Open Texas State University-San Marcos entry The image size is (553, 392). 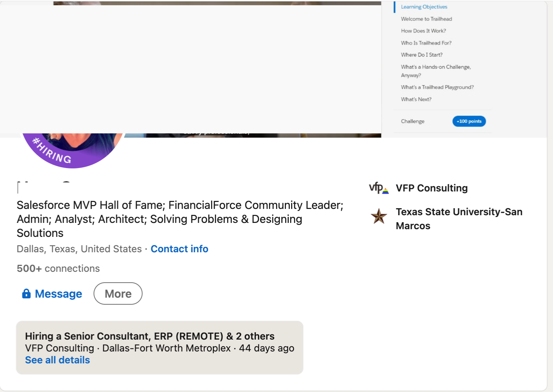tap(459, 218)
